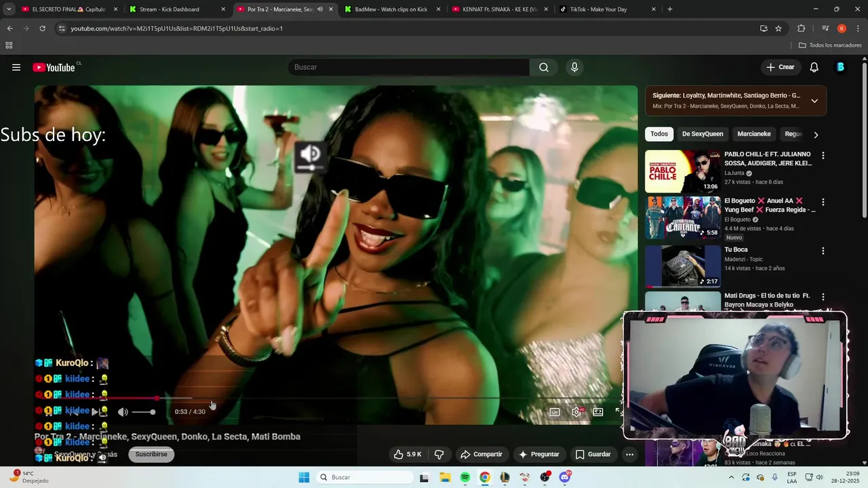Expand the Siguiente mix playlist panel
The image size is (868, 488).
pyautogui.click(x=814, y=101)
